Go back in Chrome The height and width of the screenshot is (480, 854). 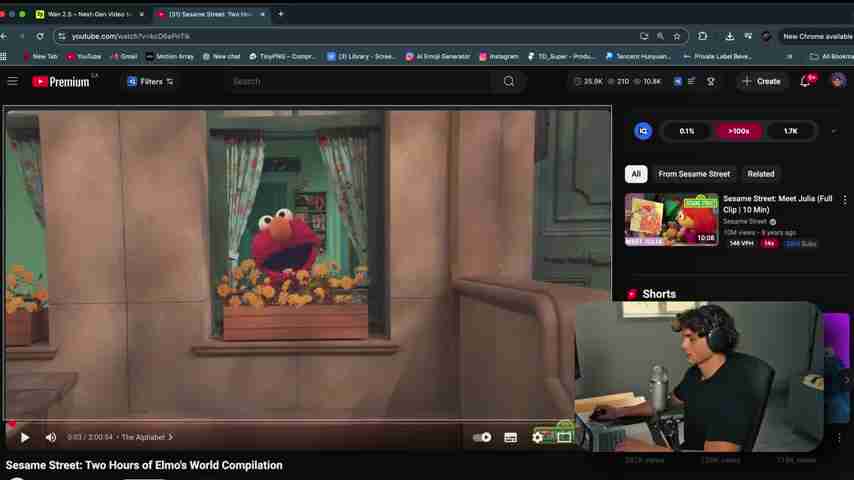(x=4, y=36)
